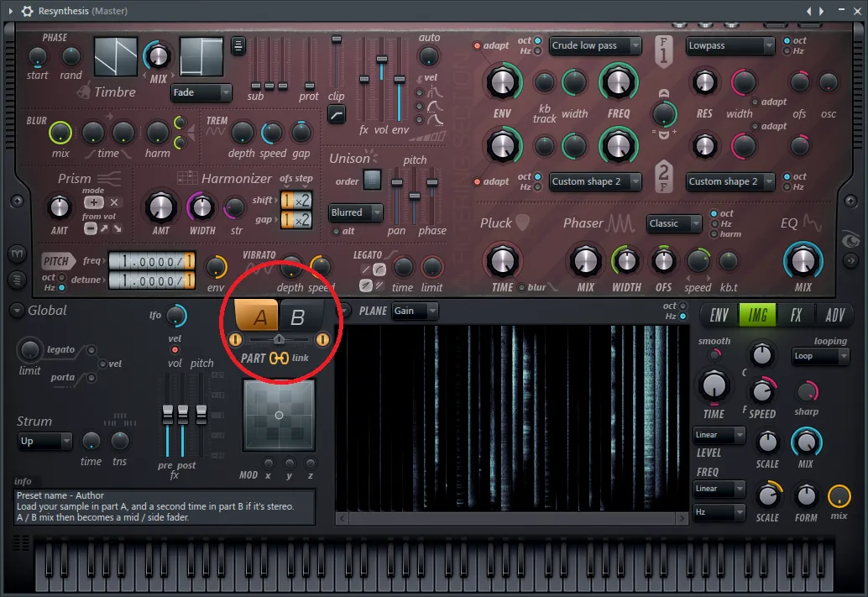Viewport: 868px width, 597px height.
Task: Select Phaser harm radio option
Action: [x=714, y=233]
